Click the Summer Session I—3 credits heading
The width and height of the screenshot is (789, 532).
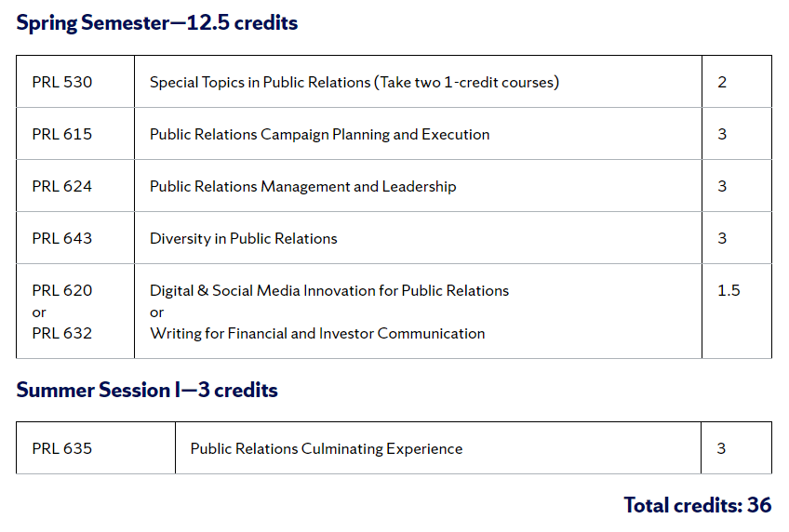point(147,390)
